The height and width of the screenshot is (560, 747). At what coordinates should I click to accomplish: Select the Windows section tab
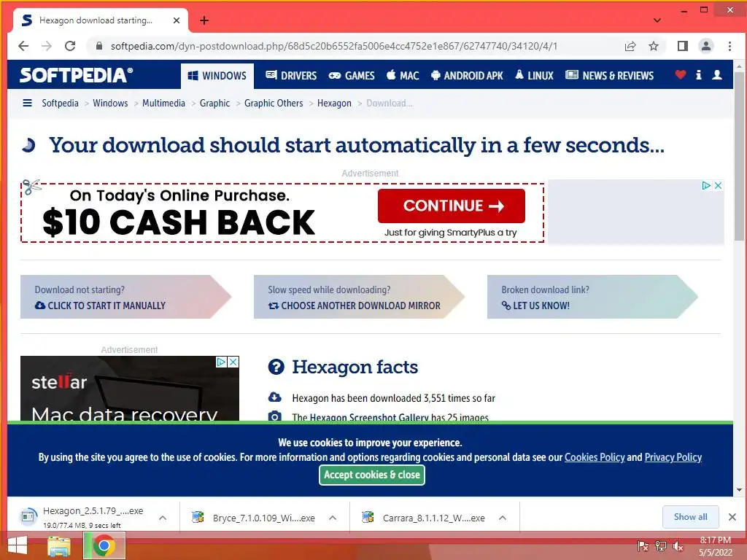coord(217,76)
